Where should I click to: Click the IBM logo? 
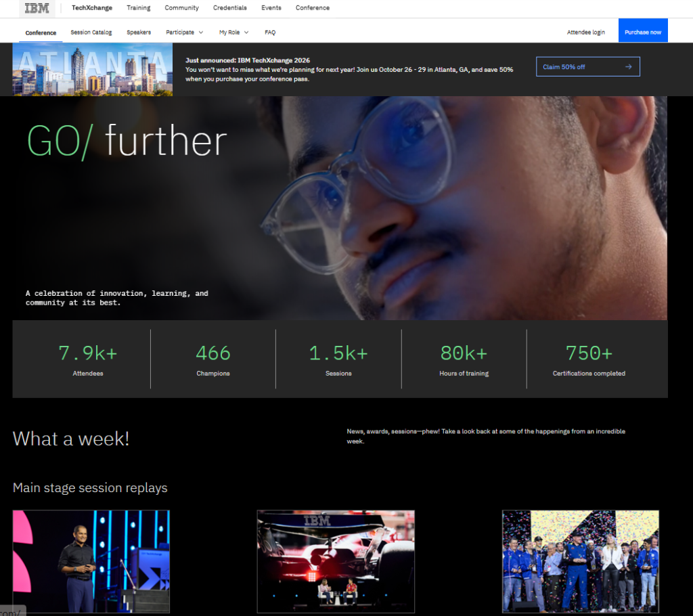click(37, 8)
